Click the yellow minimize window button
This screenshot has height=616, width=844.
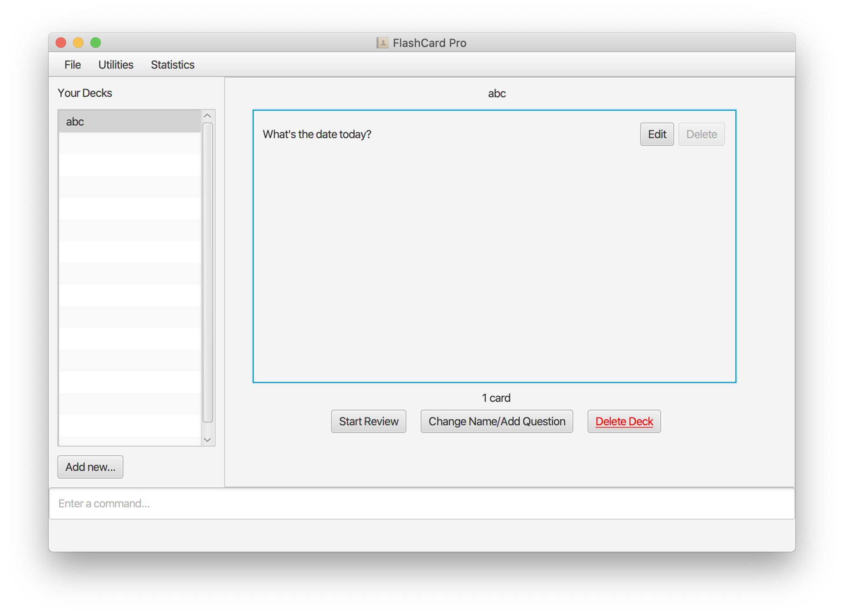tap(78, 43)
